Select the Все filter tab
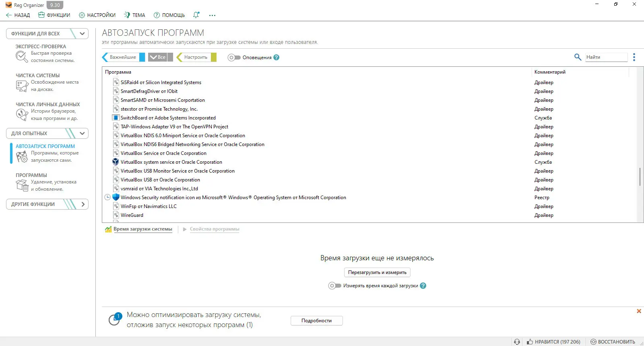 click(161, 57)
